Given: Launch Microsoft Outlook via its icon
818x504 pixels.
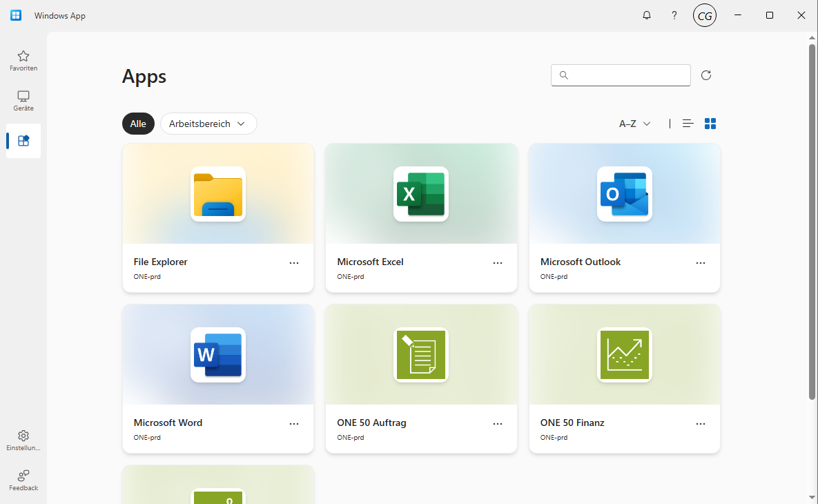Looking at the screenshot, I should [x=625, y=194].
